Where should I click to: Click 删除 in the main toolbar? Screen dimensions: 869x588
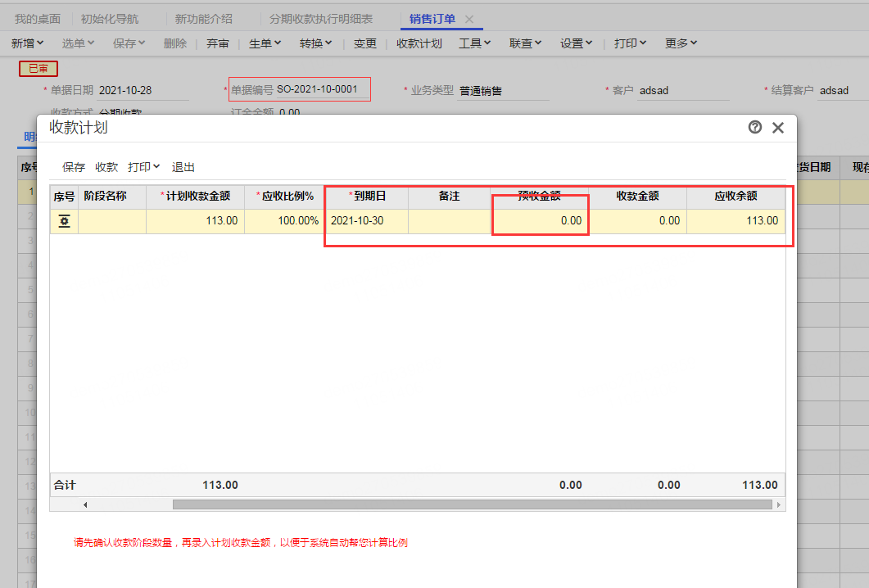click(x=175, y=43)
